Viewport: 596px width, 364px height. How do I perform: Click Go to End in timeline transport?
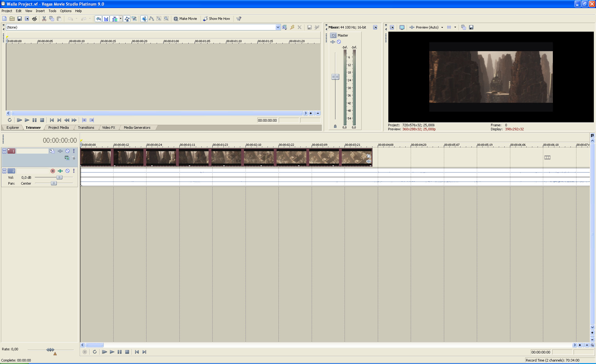click(x=144, y=352)
